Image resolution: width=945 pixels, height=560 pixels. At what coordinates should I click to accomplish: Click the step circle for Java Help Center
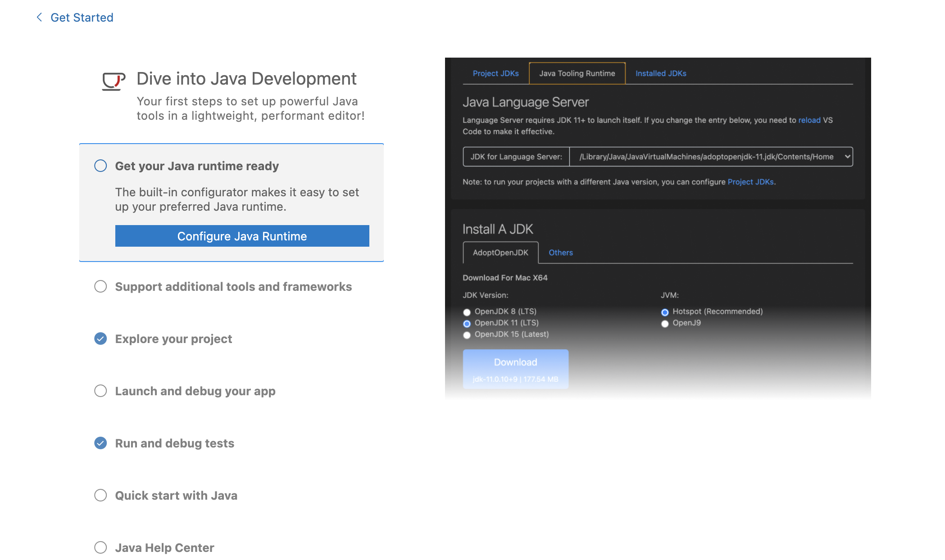[x=100, y=547]
